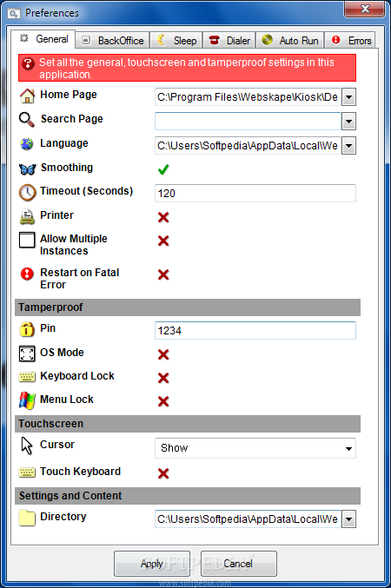Click the Cursor arrow icon
The height and width of the screenshot is (588, 391).
coord(27,446)
